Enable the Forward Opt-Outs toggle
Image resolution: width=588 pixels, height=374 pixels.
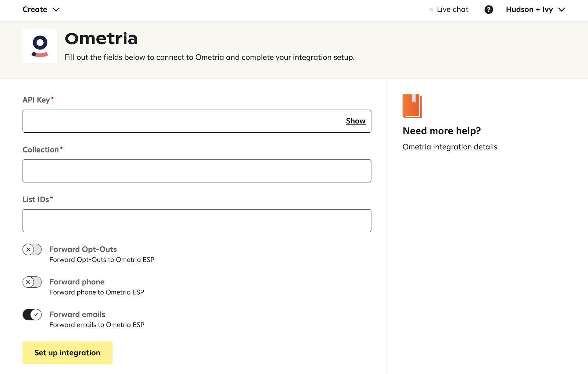coord(32,249)
